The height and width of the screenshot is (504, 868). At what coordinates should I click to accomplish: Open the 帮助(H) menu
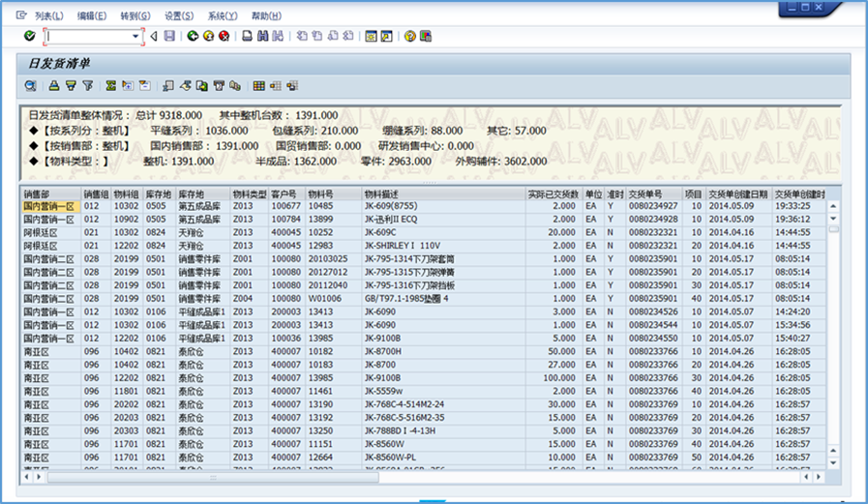click(266, 16)
